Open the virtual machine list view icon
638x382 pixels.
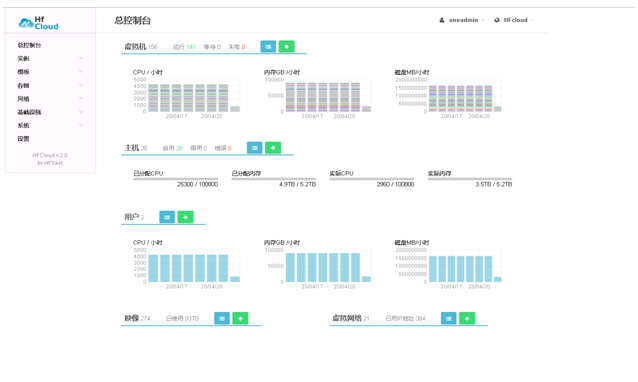268,47
